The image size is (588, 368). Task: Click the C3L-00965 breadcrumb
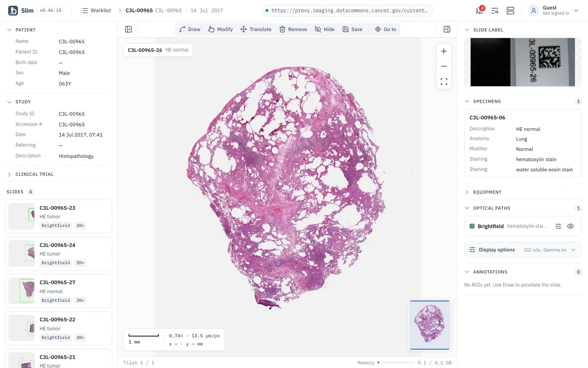[139, 11]
